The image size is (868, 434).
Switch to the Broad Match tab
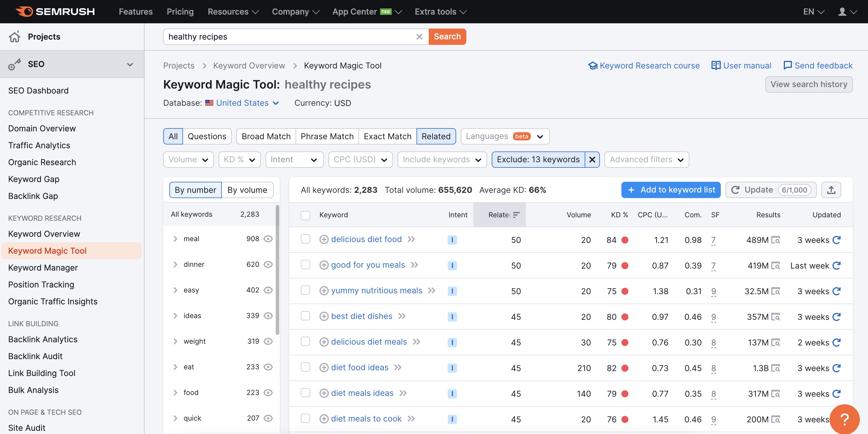click(266, 136)
